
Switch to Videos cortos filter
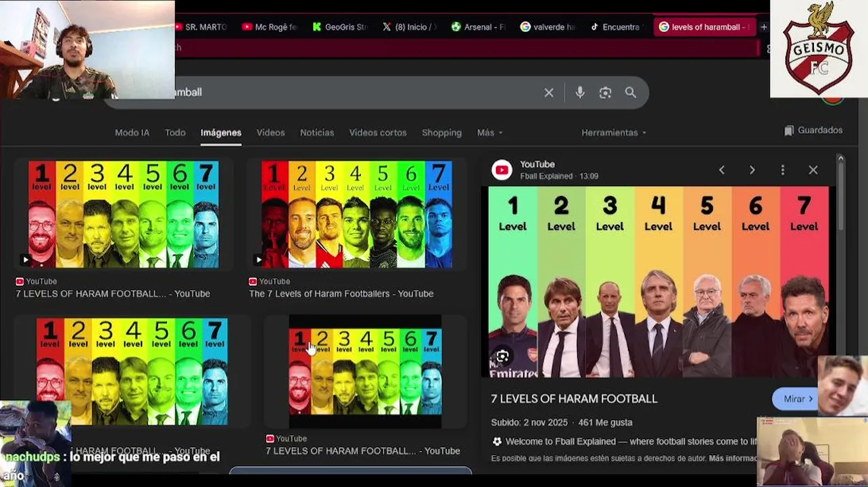[x=378, y=133]
